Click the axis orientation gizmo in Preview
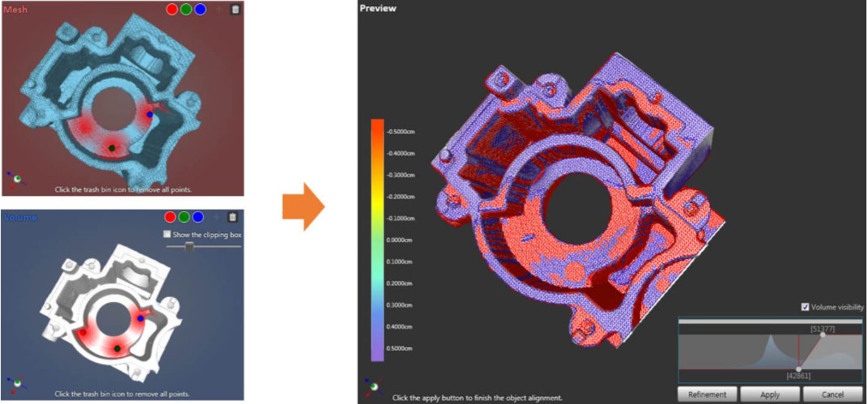This screenshot has width=868, height=404. tap(372, 387)
